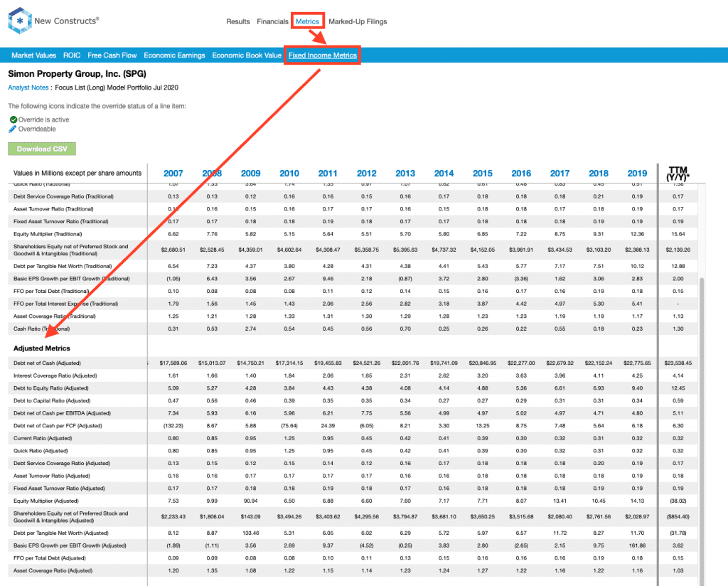Click the ($854.40) TTM equity value
The image size is (728, 586).
point(678,517)
